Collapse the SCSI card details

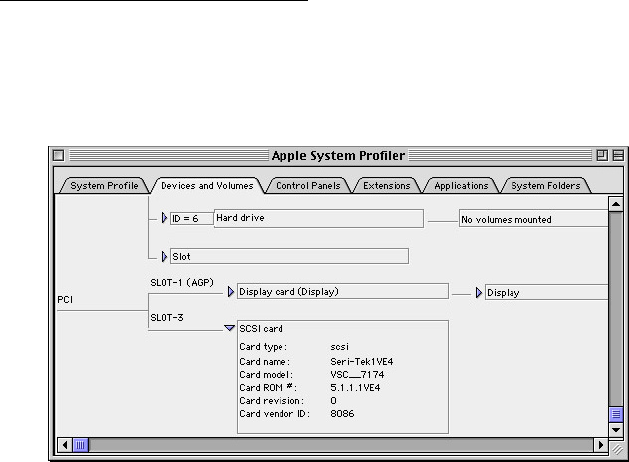coord(229,328)
